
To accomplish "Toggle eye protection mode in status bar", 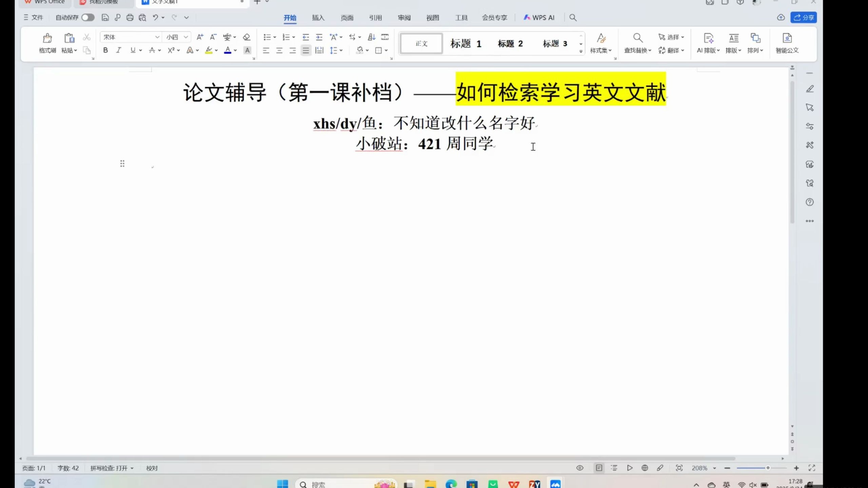I will [580, 468].
